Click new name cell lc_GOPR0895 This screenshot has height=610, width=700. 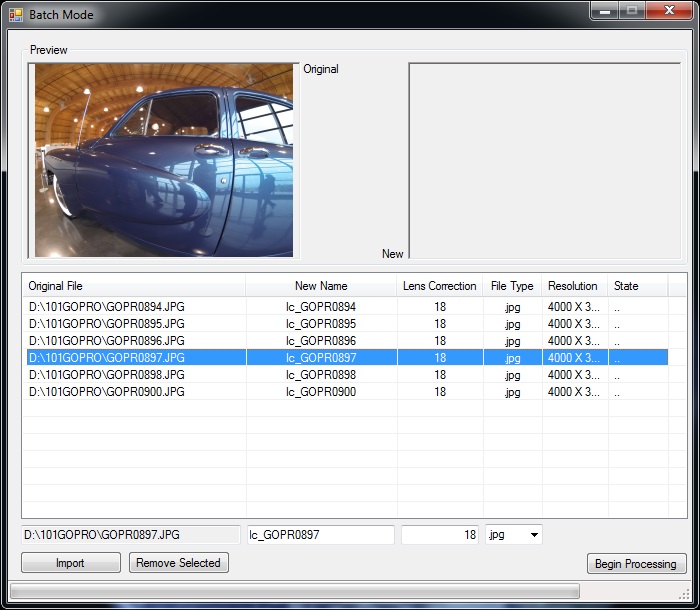click(x=321, y=324)
